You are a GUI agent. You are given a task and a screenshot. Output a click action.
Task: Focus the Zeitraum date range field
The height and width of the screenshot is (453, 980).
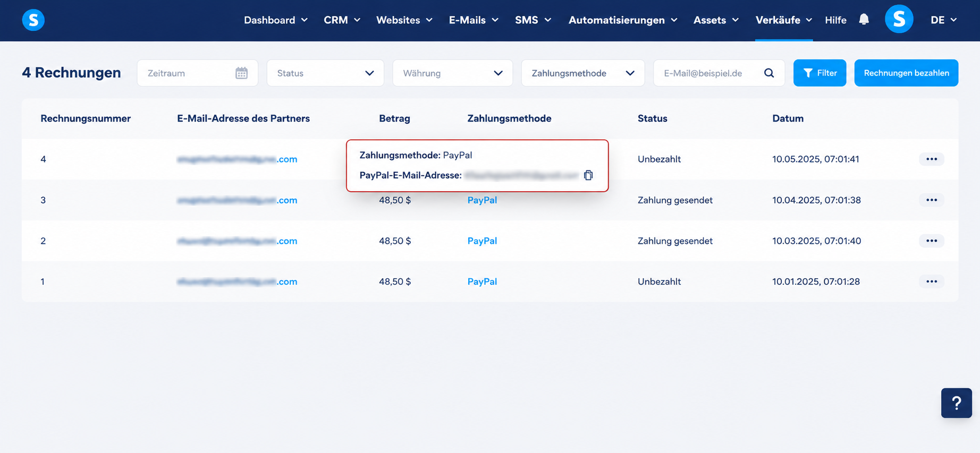(x=197, y=73)
